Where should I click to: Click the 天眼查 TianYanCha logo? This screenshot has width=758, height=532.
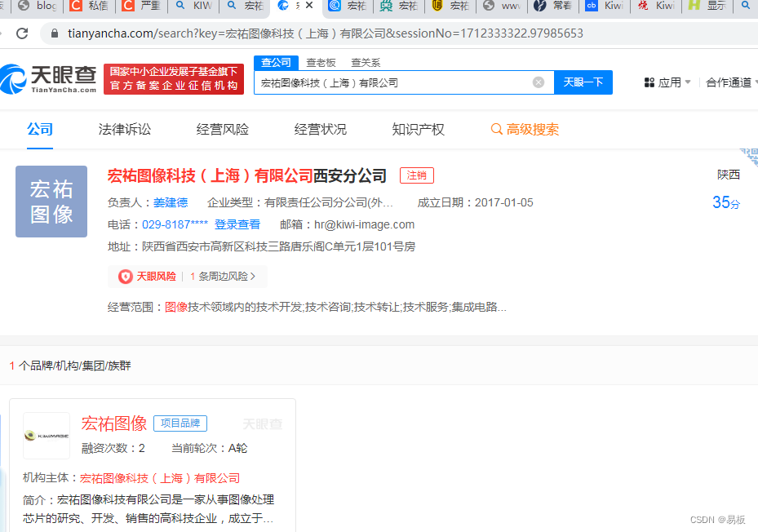pos(48,79)
